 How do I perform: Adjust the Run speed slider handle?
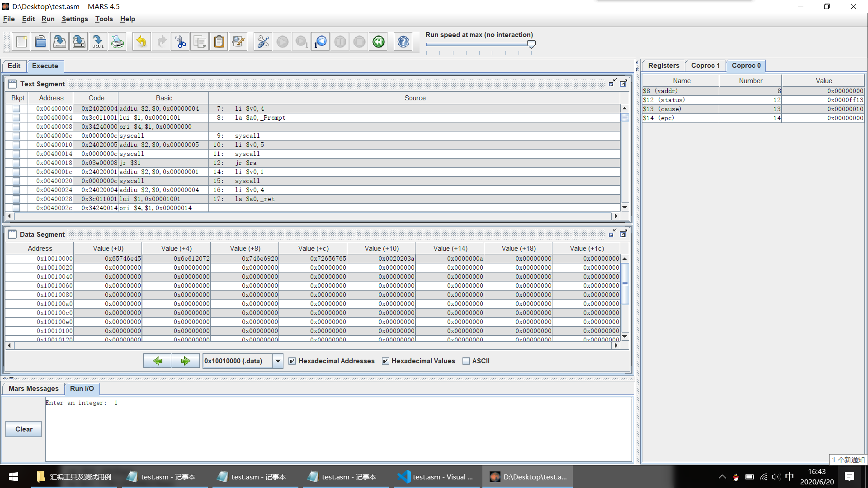pyautogui.click(x=531, y=44)
